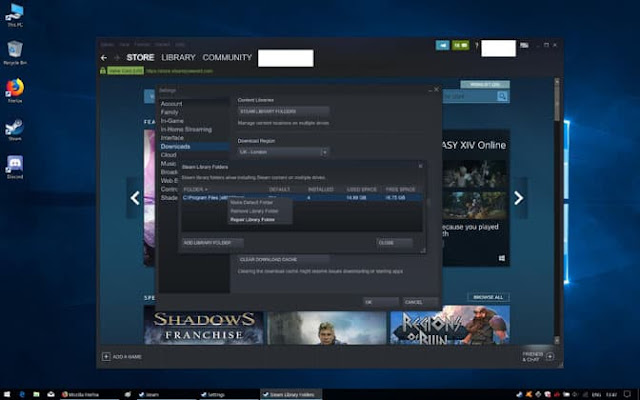Click the Default column header

point(279,189)
